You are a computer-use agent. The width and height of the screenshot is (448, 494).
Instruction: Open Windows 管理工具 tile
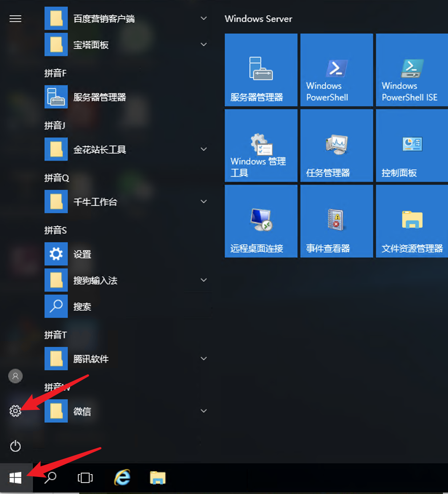coord(261,146)
